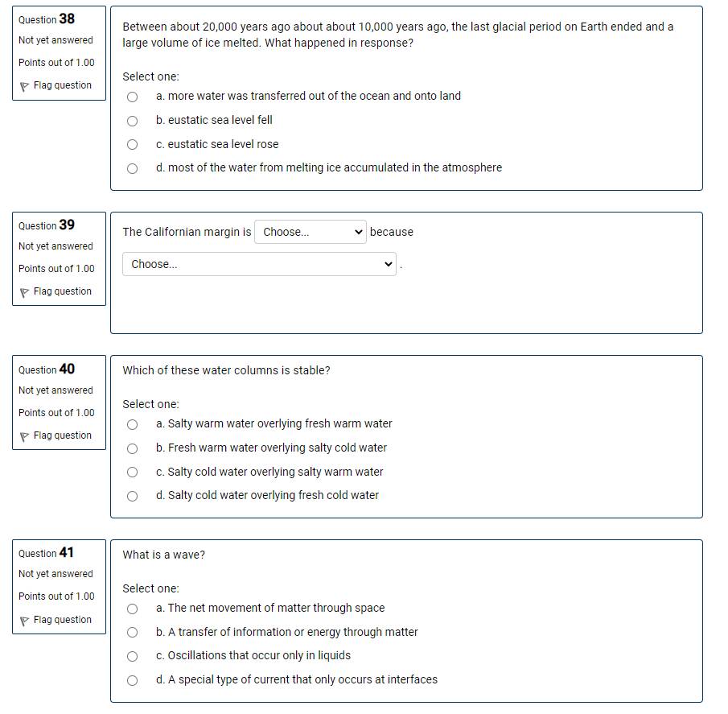This screenshot has height=714, width=728.
Task: Click the flag icon for Question 40
Action: point(24,436)
